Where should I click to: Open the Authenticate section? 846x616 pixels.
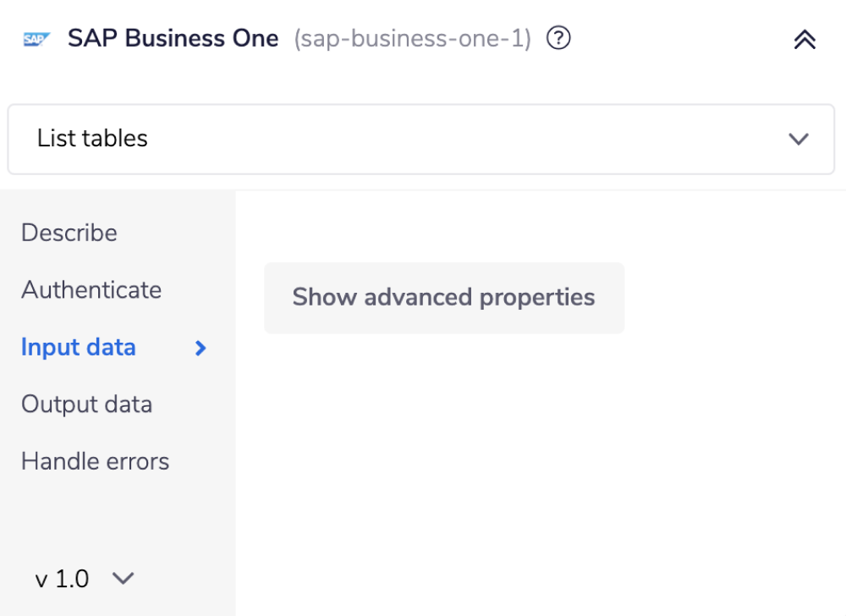click(91, 290)
